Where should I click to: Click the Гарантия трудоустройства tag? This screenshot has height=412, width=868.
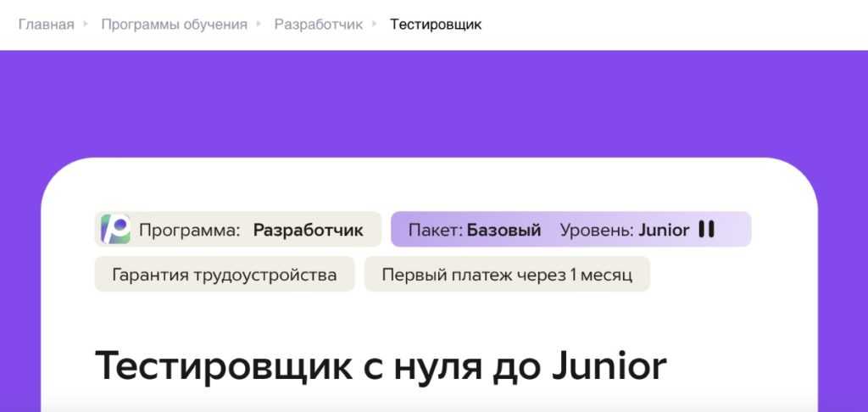225,275
